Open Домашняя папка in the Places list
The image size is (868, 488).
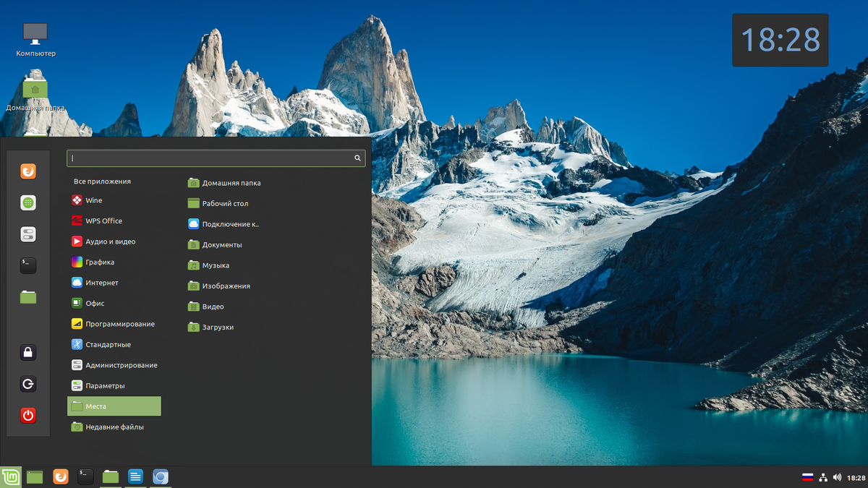click(224, 183)
